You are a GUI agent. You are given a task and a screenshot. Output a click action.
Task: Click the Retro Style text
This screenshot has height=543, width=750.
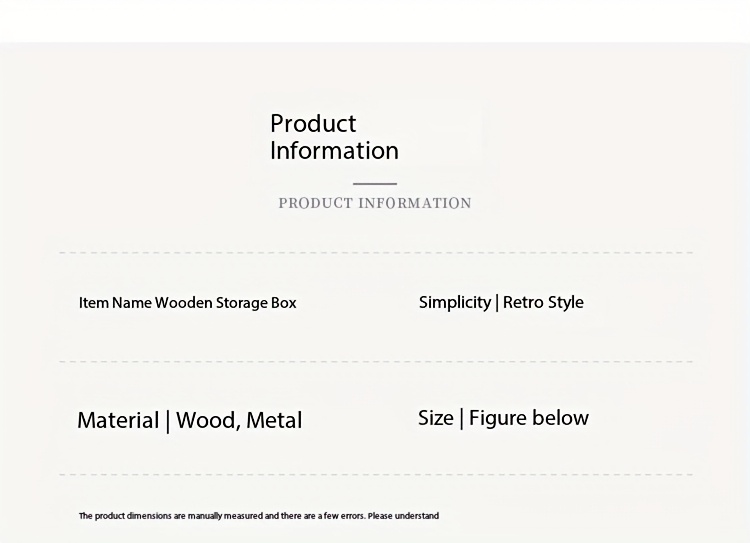[x=543, y=302]
